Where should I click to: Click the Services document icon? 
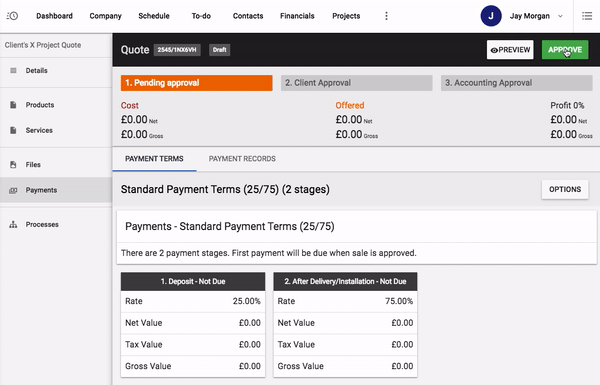13,130
